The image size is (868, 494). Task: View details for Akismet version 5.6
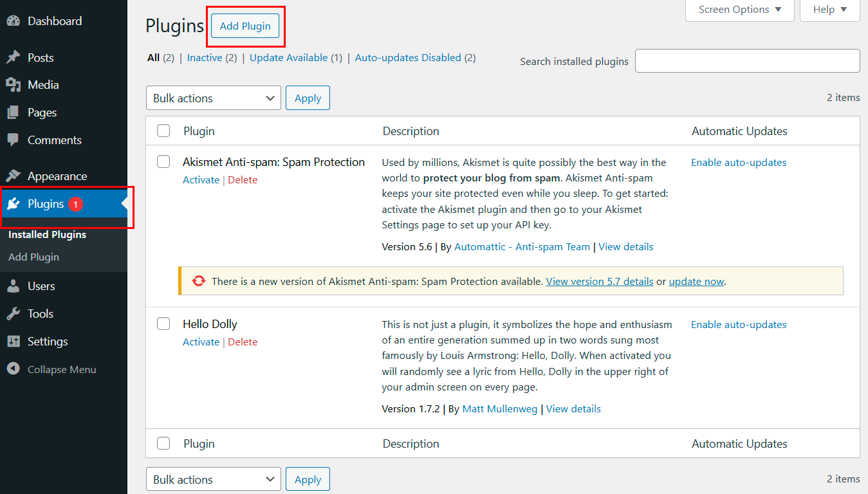[626, 247]
